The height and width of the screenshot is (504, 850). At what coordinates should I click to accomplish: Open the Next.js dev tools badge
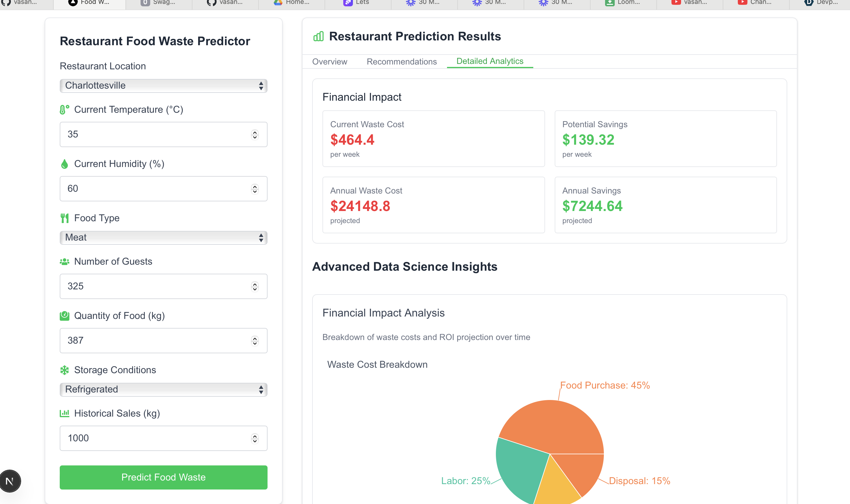[10, 481]
